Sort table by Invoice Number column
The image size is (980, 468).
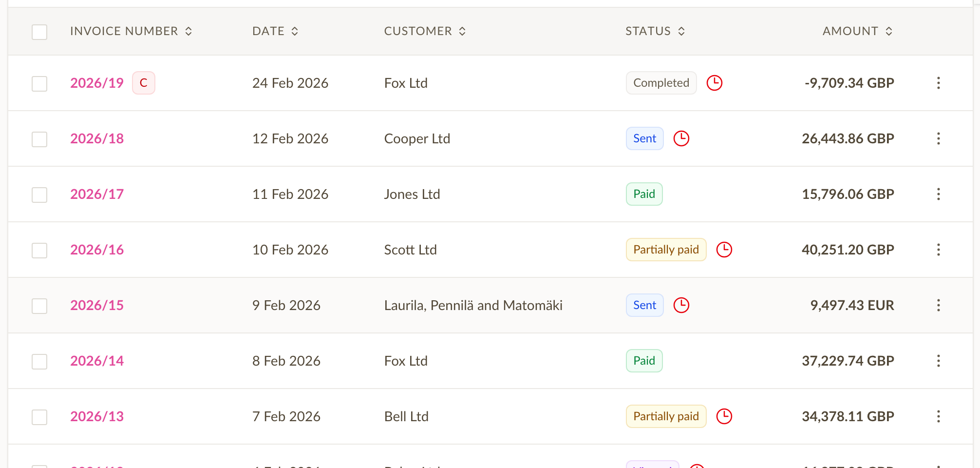click(x=131, y=31)
